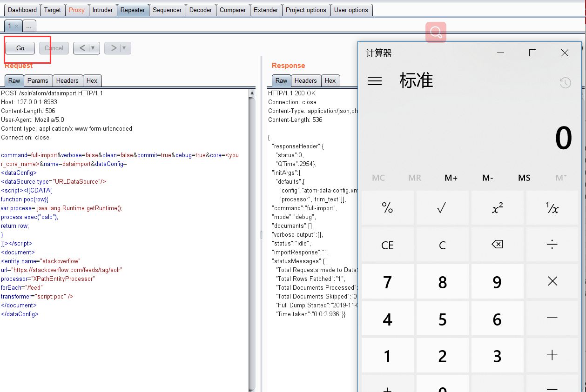Click the backspace key in Calculator

pos(497,245)
